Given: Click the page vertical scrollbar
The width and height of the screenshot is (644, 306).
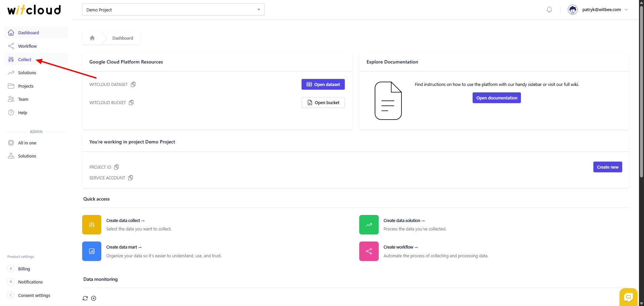Looking at the screenshot, I should 641,101.
